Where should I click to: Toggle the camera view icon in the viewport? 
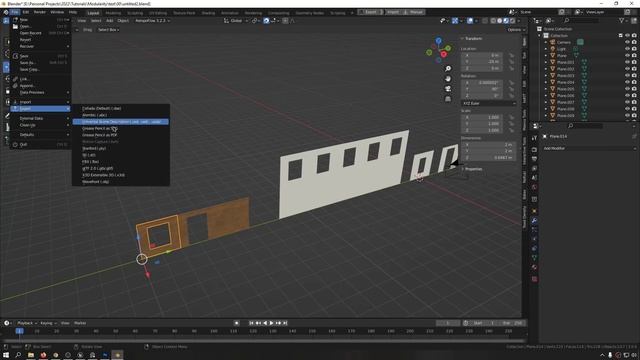[448, 89]
